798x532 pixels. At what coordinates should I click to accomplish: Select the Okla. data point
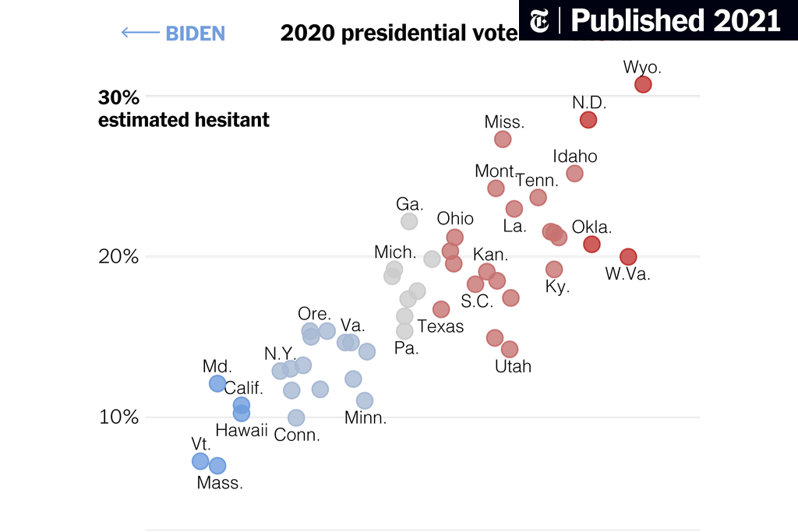[x=591, y=244]
